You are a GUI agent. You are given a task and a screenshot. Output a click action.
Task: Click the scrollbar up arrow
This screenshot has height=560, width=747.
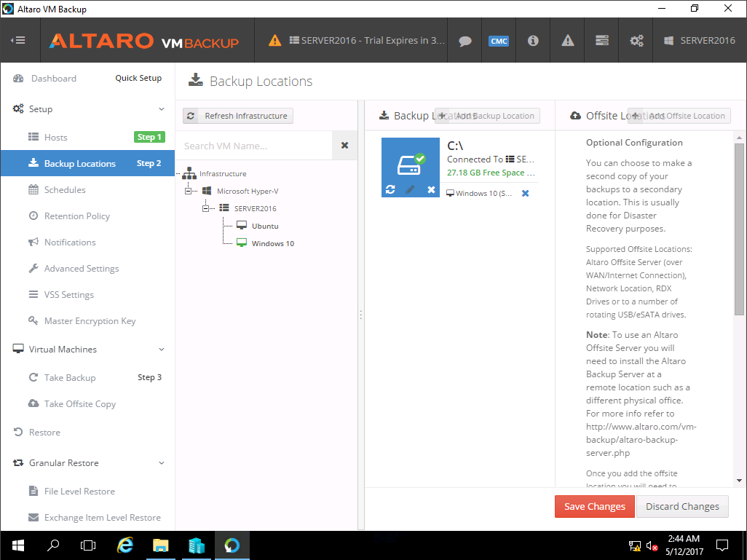[x=739, y=138]
